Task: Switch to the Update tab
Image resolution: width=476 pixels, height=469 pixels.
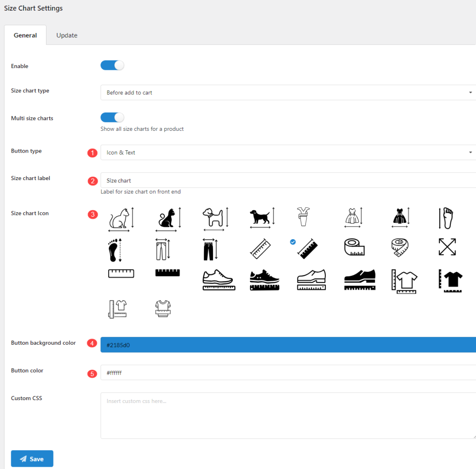Action: [x=66, y=35]
